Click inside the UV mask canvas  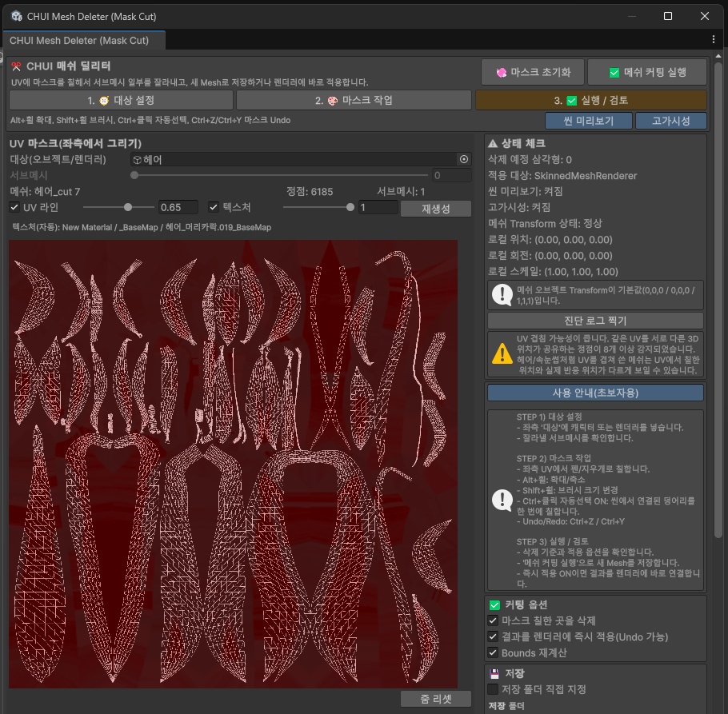coord(233,464)
